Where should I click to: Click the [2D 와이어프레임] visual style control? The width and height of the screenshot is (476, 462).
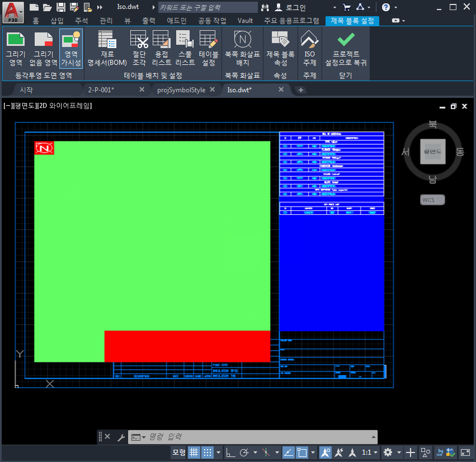[x=65, y=106]
